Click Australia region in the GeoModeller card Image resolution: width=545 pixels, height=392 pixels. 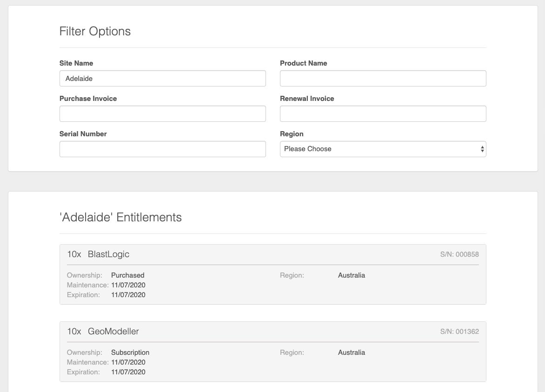tap(352, 352)
